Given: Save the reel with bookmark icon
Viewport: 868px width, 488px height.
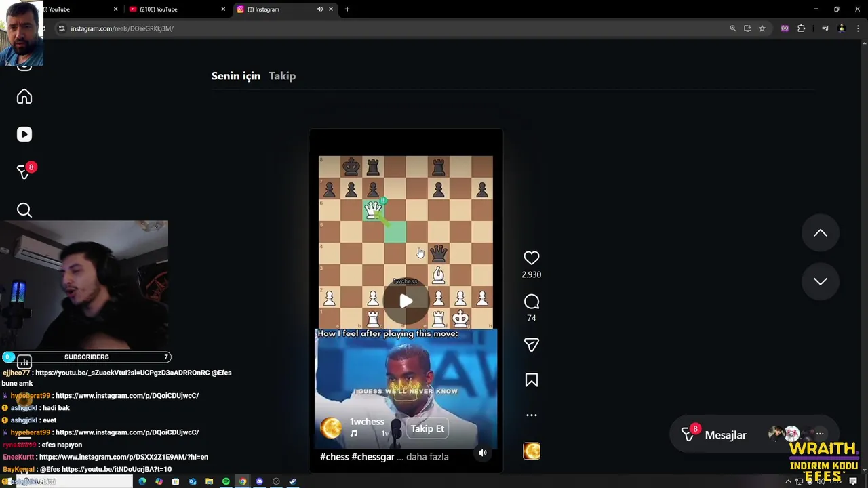Looking at the screenshot, I should (x=532, y=380).
